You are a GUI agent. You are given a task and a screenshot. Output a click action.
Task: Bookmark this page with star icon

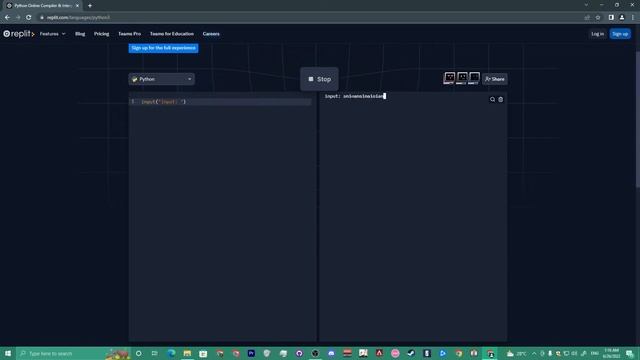pos(598,18)
